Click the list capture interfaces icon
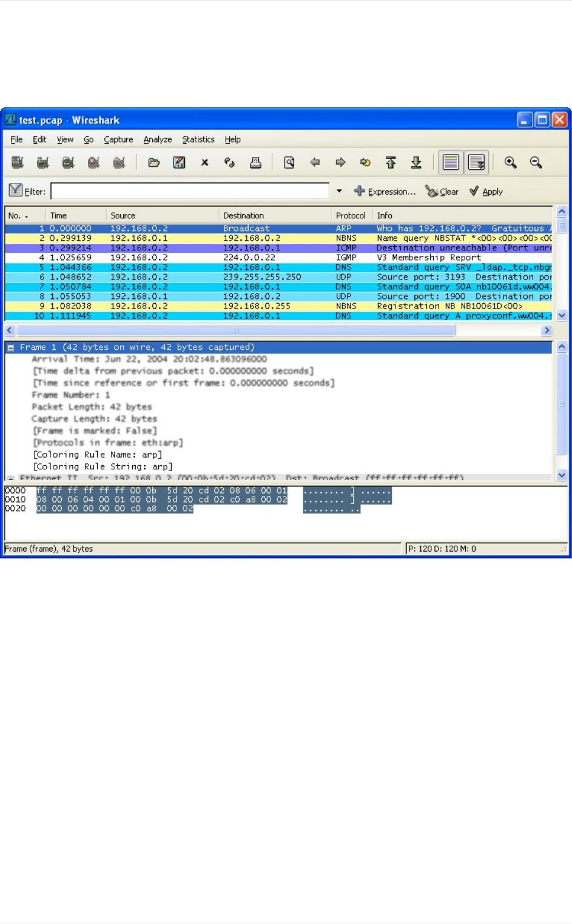Viewport: 572px width, 924px height. (18, 162)
